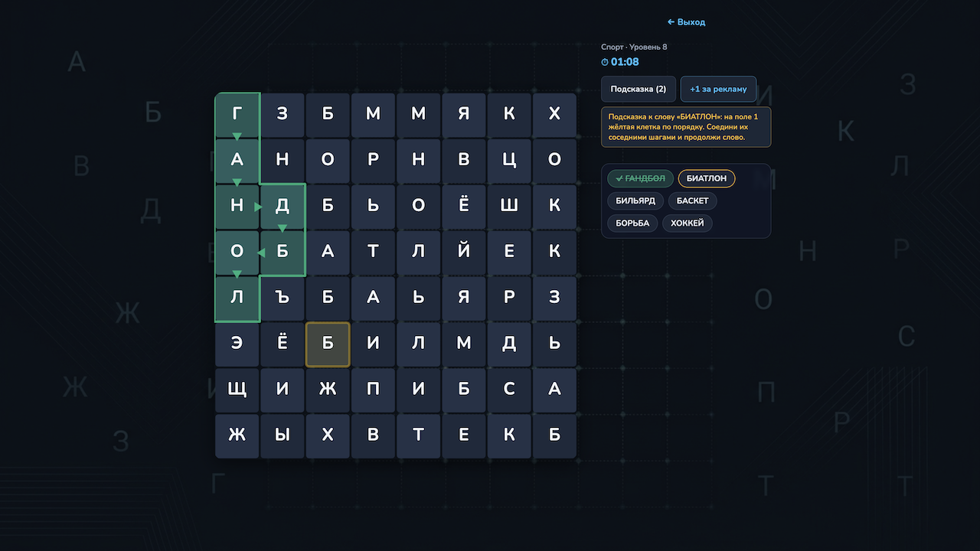The height and width of the screenshot is (551, 980).
Task: Click the yellow hint text box about БИАТЛОН
Action: pos(685,127)
